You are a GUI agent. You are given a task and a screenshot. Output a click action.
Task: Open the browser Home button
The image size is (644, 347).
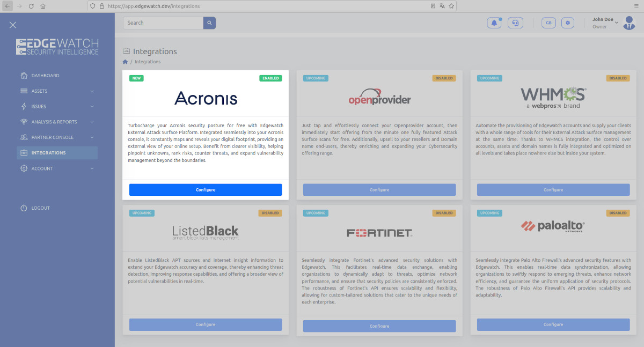click(x=43, y=6)
